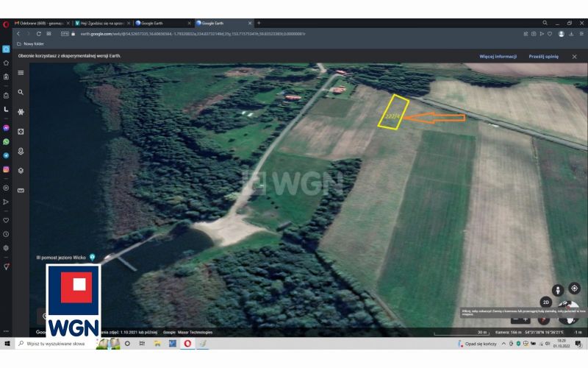Image resolution: width=588 pixels, height=368 pixels.
Task: Add page to bookmarks heart icon
Action: 550,34
